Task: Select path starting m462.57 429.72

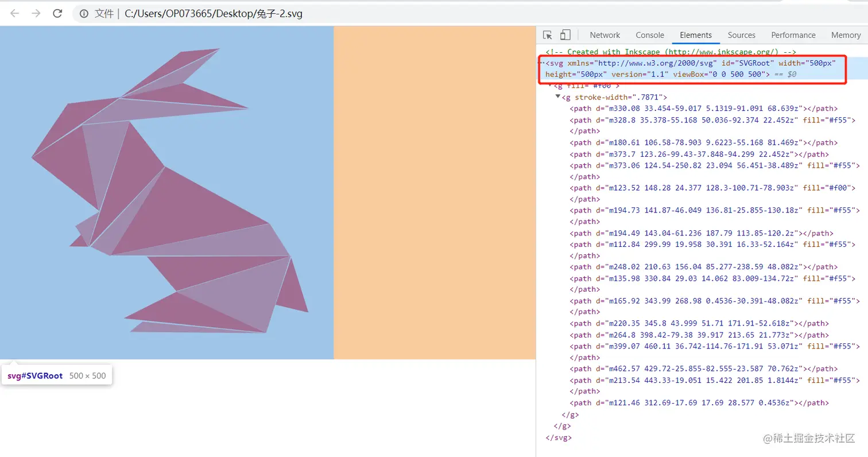Action: 704,369
